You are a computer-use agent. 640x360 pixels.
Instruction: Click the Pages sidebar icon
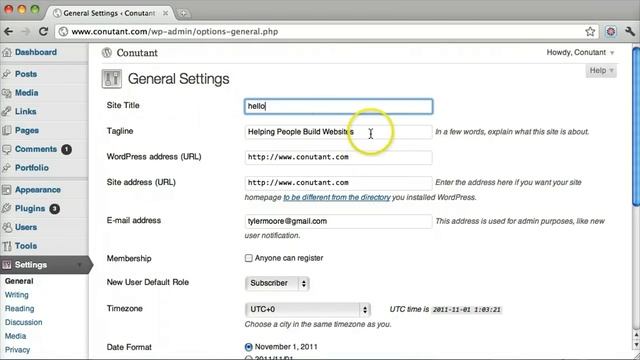click(7, 130)
